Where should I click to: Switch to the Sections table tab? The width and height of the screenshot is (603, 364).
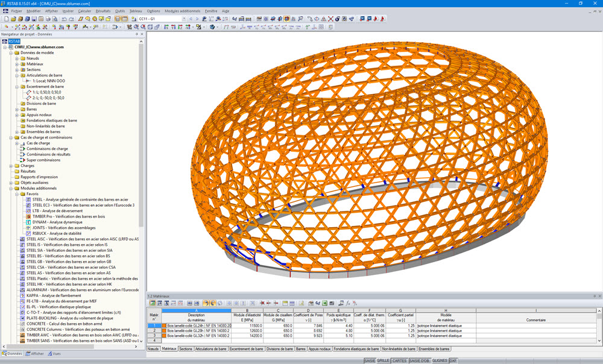(x=185, y=349)
